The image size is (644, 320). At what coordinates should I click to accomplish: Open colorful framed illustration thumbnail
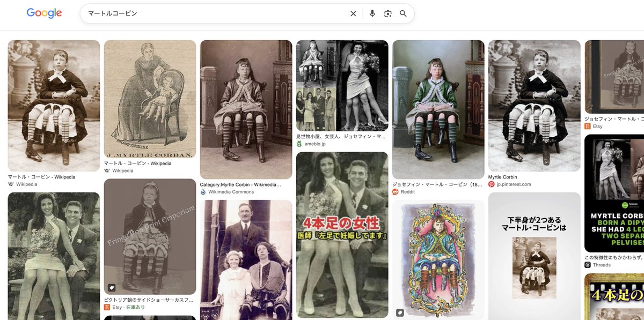(x=438, y=260)
